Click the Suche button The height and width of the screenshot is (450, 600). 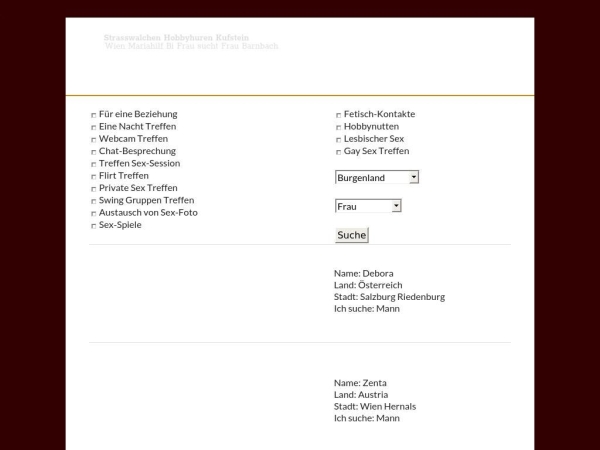pos(352,235)
